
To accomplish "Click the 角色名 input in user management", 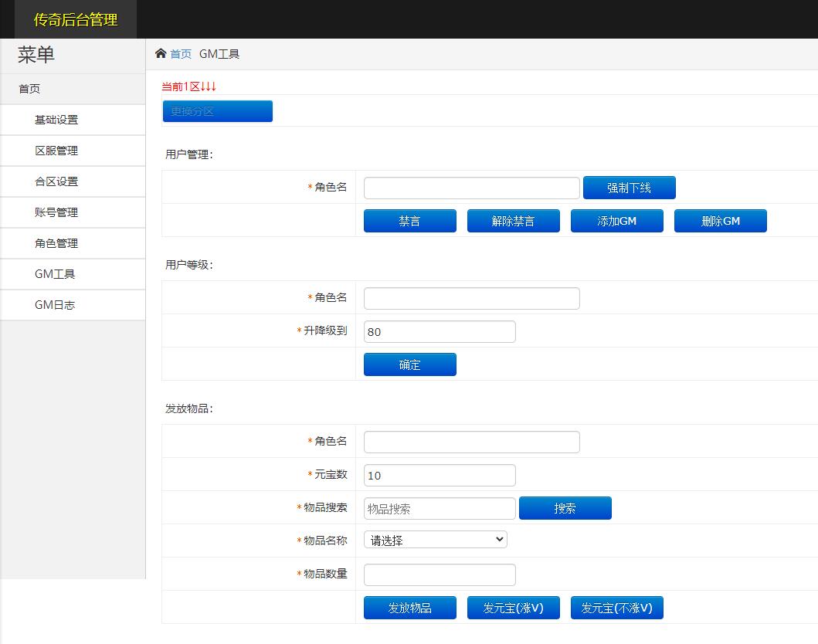I will pyautogui.click(x=471, y=187).
